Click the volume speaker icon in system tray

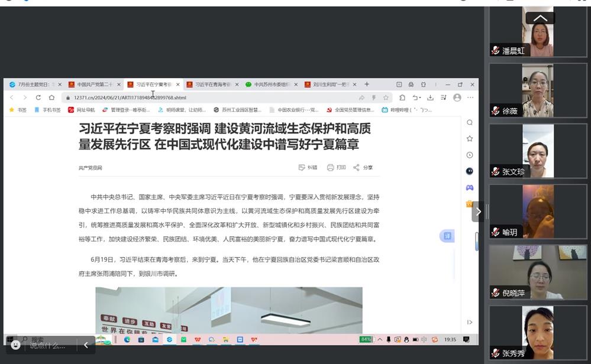(424, 340)
